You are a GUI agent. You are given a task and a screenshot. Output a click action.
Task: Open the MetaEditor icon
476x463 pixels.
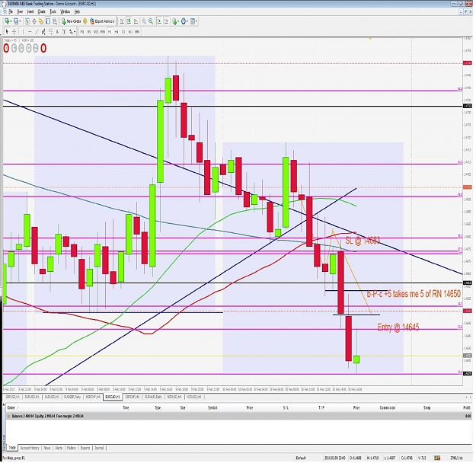click(85, 21)
